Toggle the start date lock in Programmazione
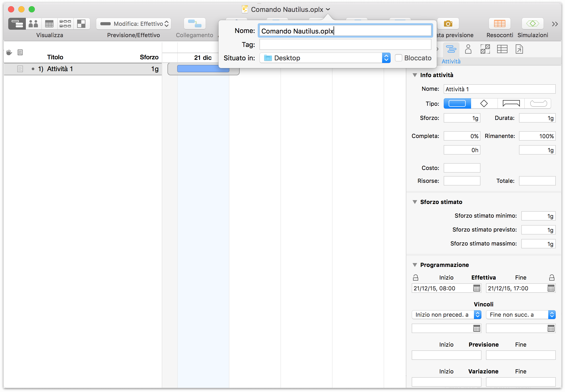This screenshot has width=565, height=392. (x=416, y=277)
